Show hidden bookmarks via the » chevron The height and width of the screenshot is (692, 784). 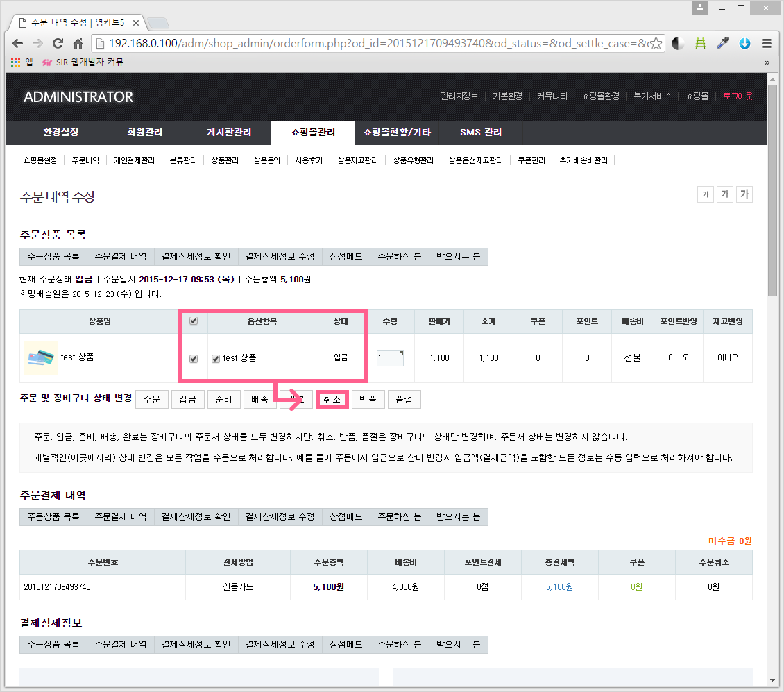tap(767, 62)
